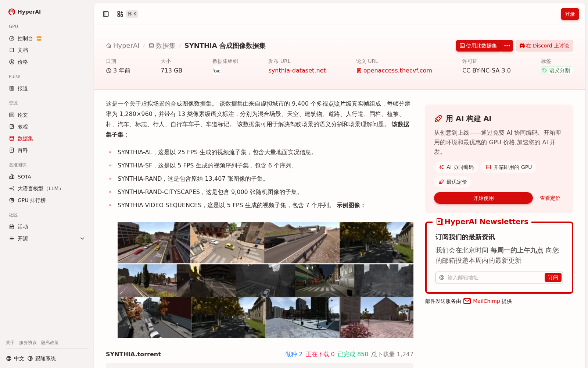Viewport: 588px width, 368px height.
Task: Click 开始使用 button
Action: pyautogui.click(x=483, y=198)
